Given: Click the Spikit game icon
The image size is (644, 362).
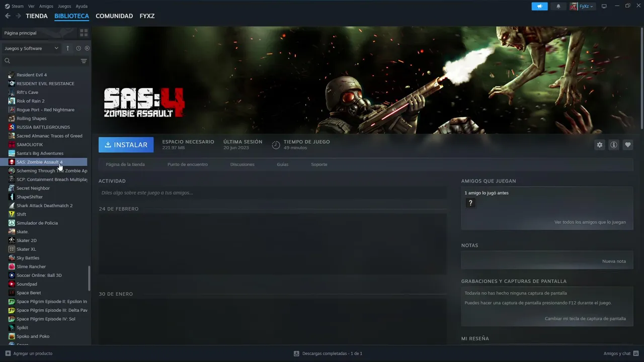Looking at the screenshot, I should click(x=12, y=328).
